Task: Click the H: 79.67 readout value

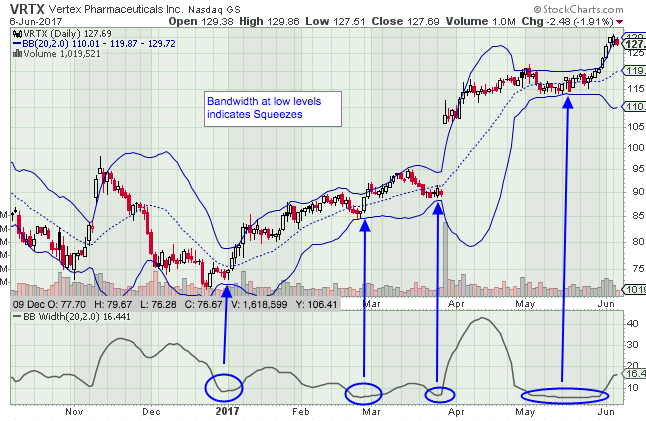Action: pyautogui.click(x=112, y=305)
